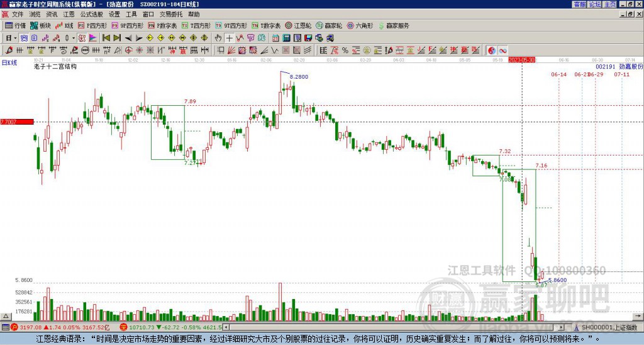Open the 文件 menu
Image resolution: width=644 pixels, height=345 pixels.
pos(18,14)
